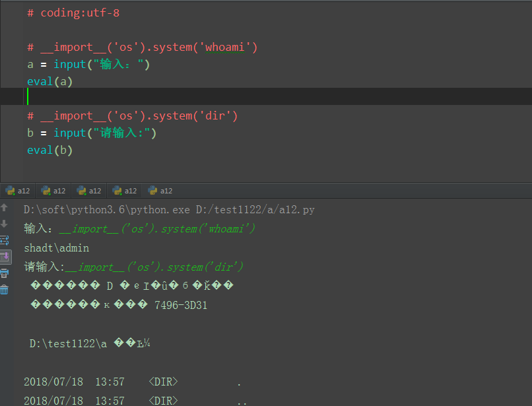Click the console 'dir' input text
Viewport: 532px width, 406px height.
point(154,267)
